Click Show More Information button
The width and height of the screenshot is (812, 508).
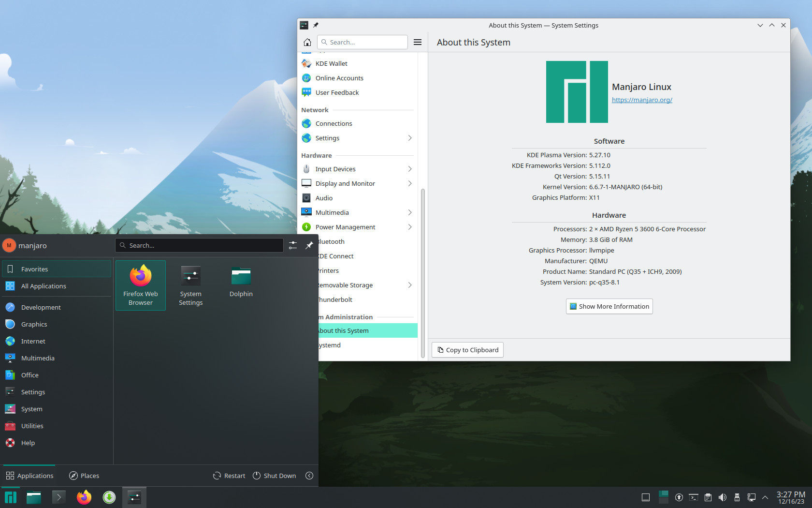point(609,306)
